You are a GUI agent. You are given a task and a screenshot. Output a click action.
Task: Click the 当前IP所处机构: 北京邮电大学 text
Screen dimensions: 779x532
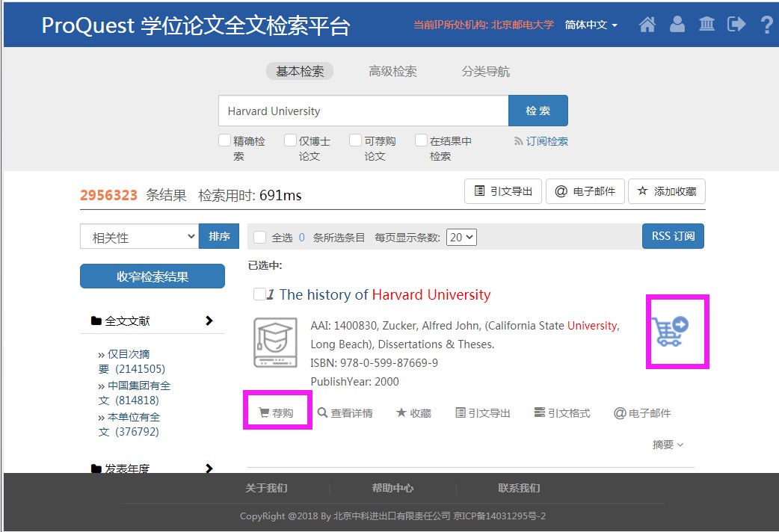click(484, 25)
